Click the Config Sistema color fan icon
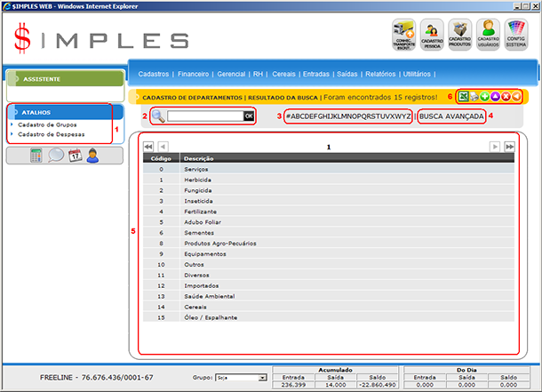 516,35
